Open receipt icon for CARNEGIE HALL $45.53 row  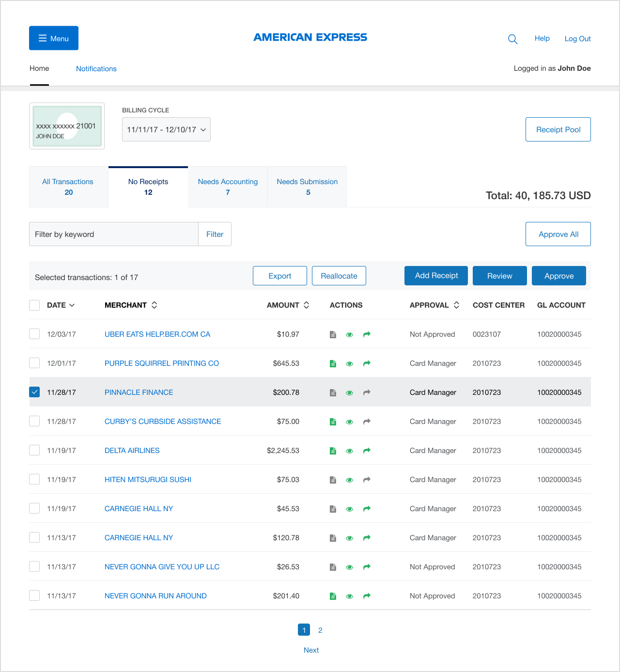point(333,509)
